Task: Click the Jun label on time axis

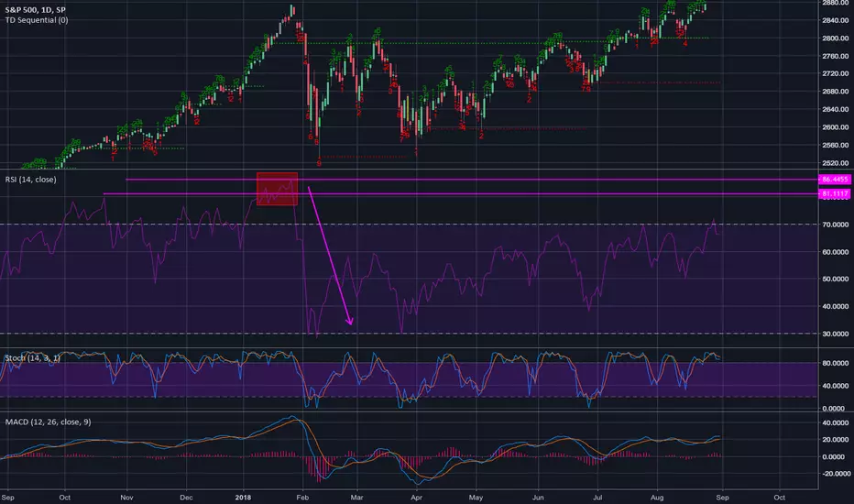Action: coord(538,497)
